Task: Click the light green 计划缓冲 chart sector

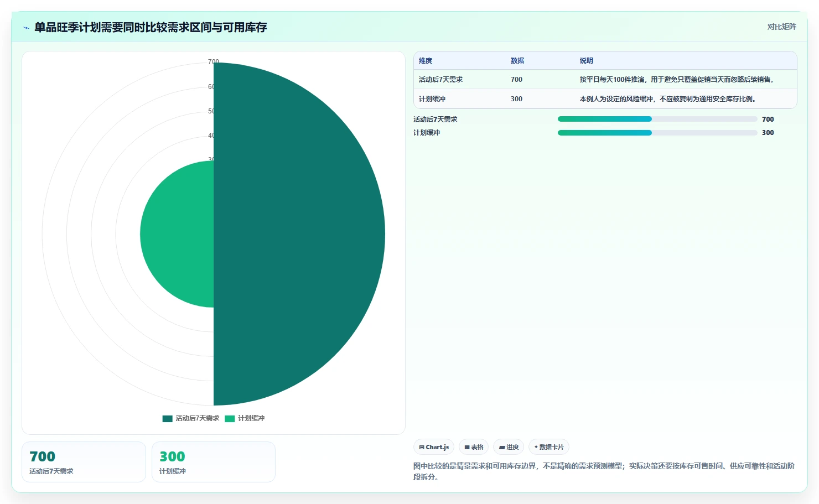Action: click(x=177, y=234)
